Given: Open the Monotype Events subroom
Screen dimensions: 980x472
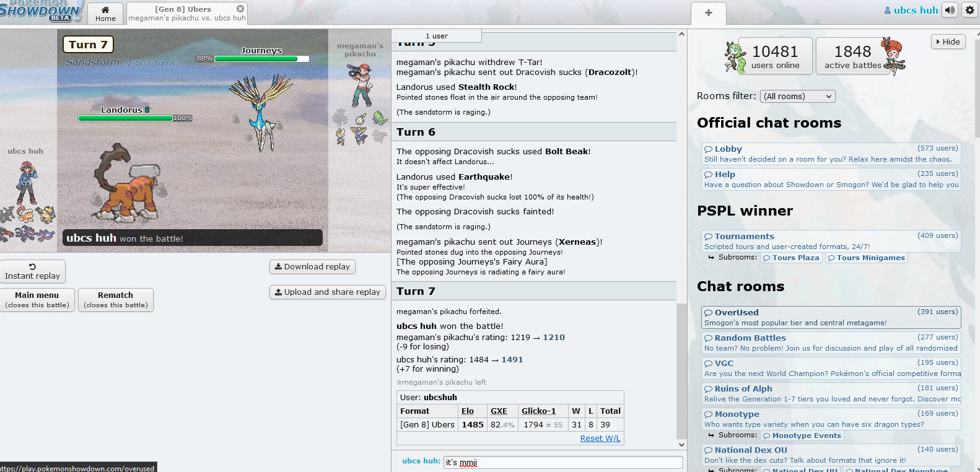Looking at the screenshot, I should [802, 435].
